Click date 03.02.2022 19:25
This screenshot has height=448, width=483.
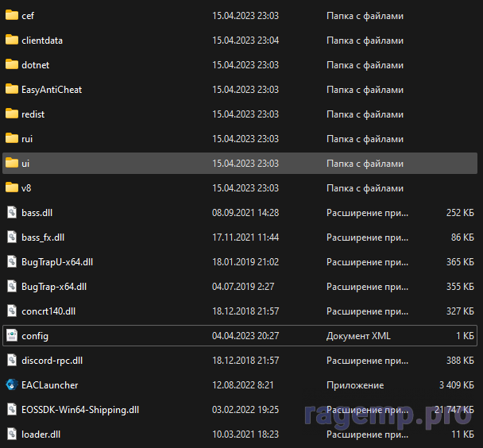[245, 410]
